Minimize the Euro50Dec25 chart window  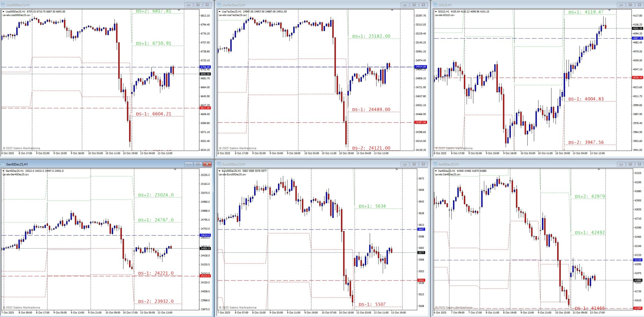tap(405, 164)
